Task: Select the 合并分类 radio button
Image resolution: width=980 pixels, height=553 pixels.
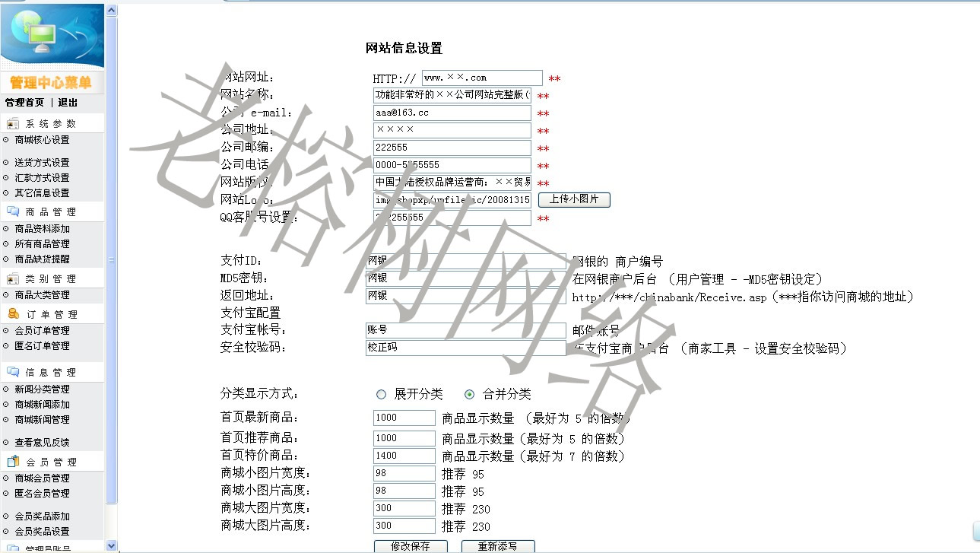Action: [469, 394]
